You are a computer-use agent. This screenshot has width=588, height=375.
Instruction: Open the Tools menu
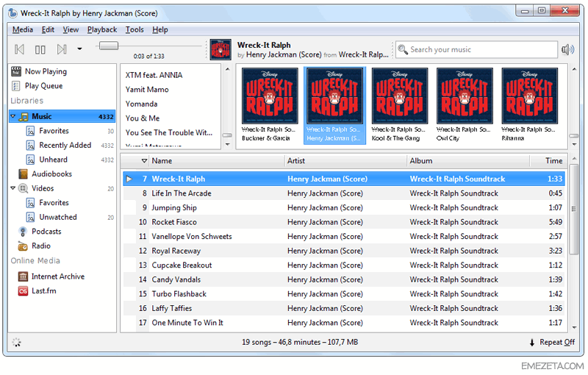pos(135,29)
